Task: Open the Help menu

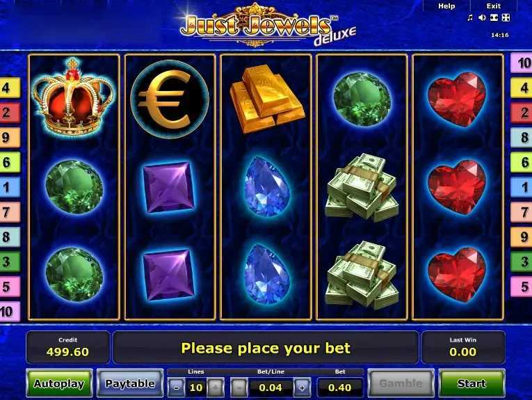Action: pyautogui.click(x=446, y=6)
